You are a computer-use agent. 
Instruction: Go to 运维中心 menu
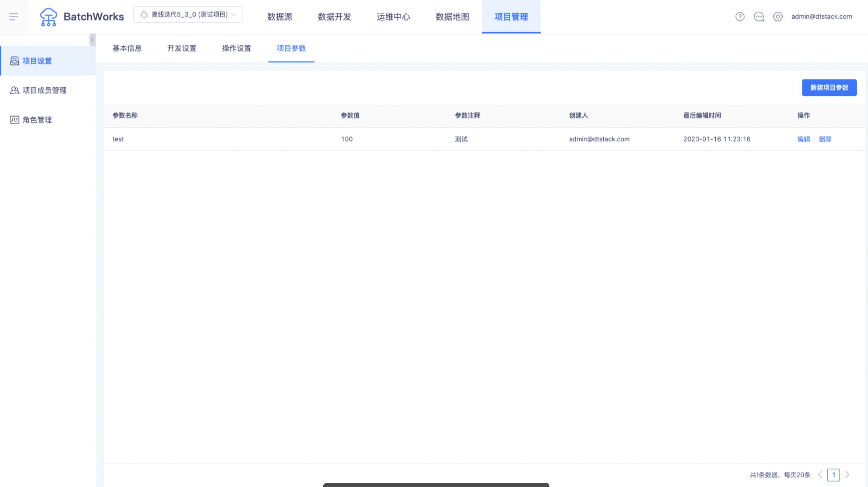393,16
